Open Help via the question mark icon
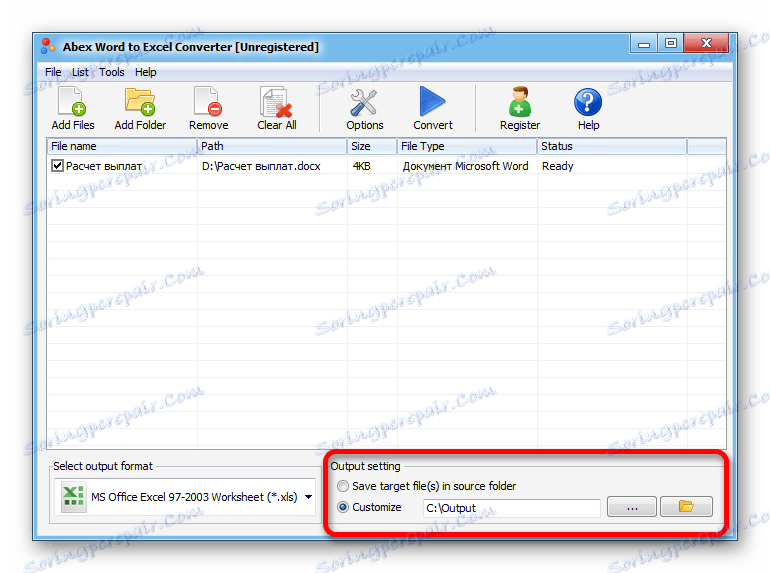 (x=588, y=102)
